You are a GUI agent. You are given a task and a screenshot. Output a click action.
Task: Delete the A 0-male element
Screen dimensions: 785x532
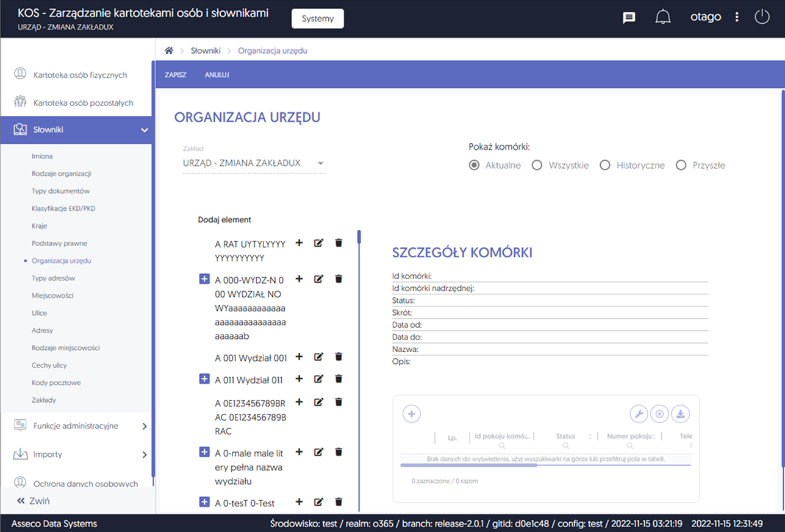click(339, 452)
